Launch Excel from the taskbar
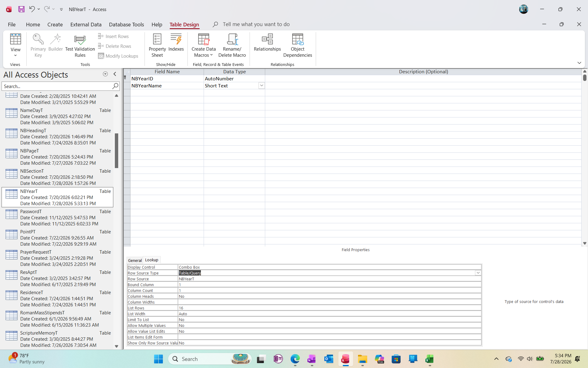The width and height of the screenshot is (588, 368). pos(429,359)
